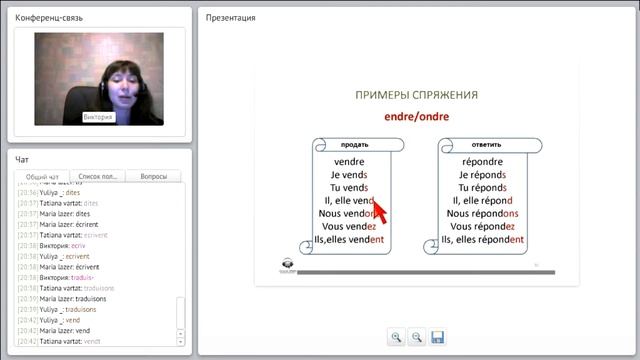Click the word 'vendre' on slide

click(349, 162)
